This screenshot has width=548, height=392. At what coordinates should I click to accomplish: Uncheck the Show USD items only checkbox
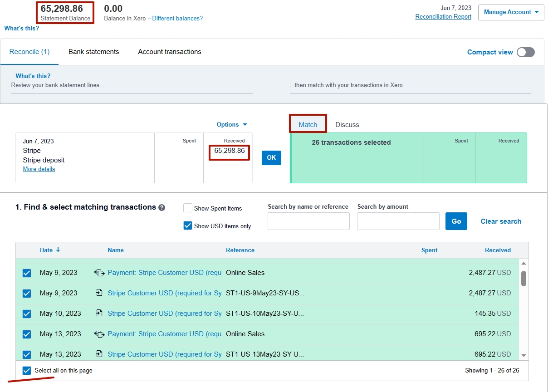(188, 225)
